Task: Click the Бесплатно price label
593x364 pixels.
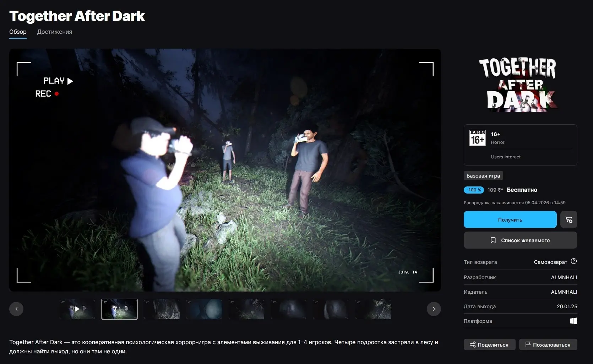Action: pyautogui.click(x=522, y=190)
